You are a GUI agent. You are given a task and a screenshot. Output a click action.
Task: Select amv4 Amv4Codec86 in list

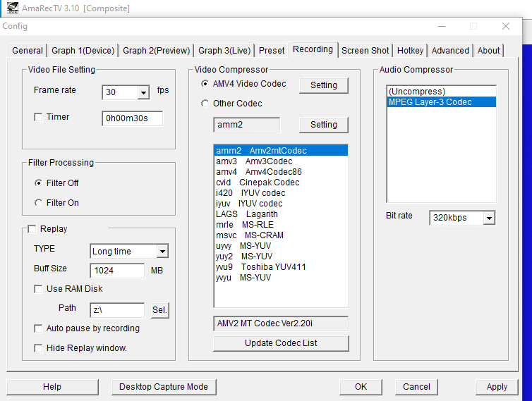click(x=281, y=171)
